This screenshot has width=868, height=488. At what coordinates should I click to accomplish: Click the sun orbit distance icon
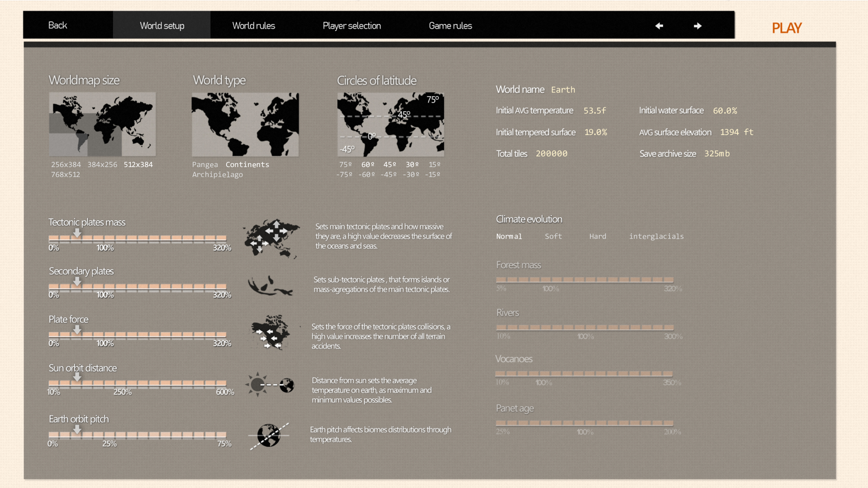(270, 384)
